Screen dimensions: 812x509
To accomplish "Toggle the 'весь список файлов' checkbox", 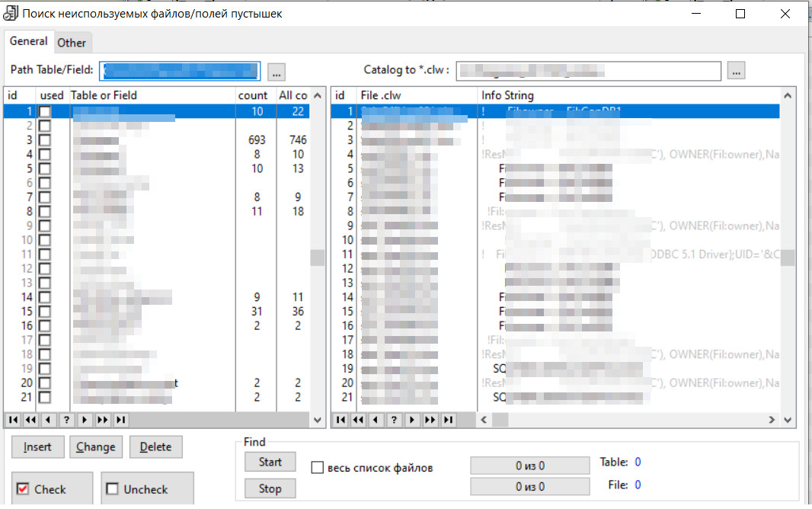I will coord(318,468).
